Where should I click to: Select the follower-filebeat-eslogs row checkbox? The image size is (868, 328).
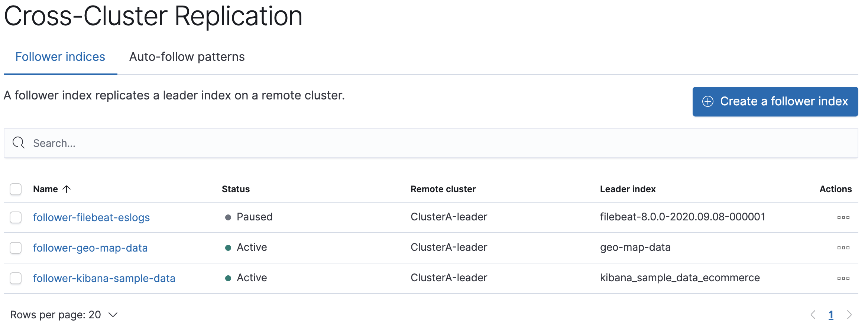click(x=15, y=217)
